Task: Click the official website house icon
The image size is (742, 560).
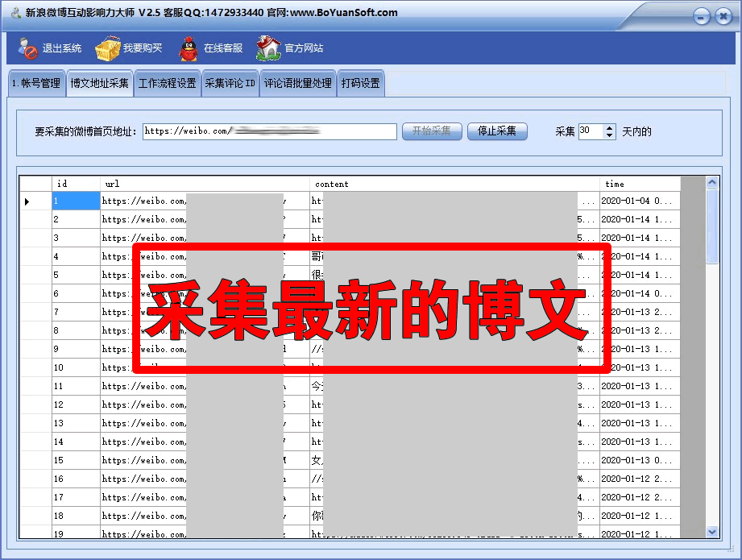Action: pyautogui.click(x=269, y=48)
